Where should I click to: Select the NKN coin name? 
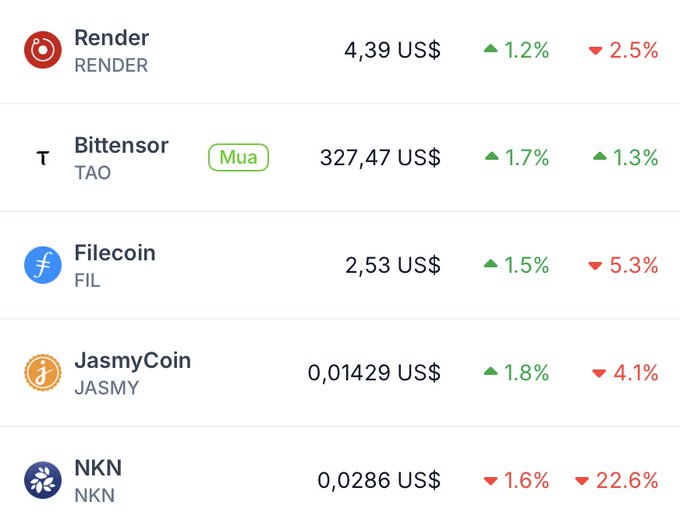click(98, 468)
